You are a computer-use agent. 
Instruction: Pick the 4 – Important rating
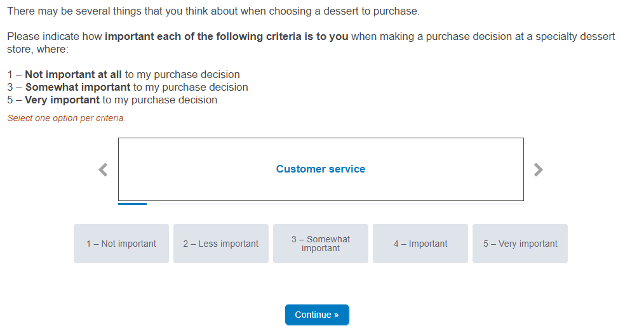(x=420, y=244)
